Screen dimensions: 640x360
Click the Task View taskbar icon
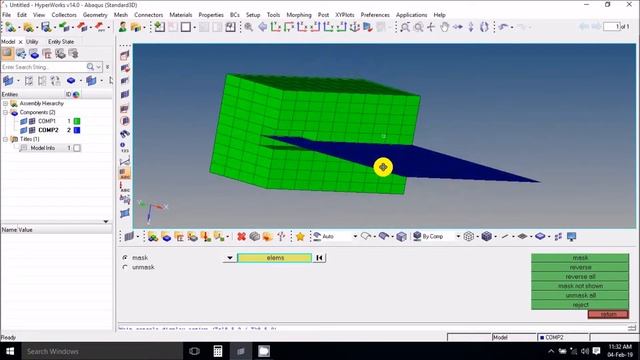(x=195, y=351)
